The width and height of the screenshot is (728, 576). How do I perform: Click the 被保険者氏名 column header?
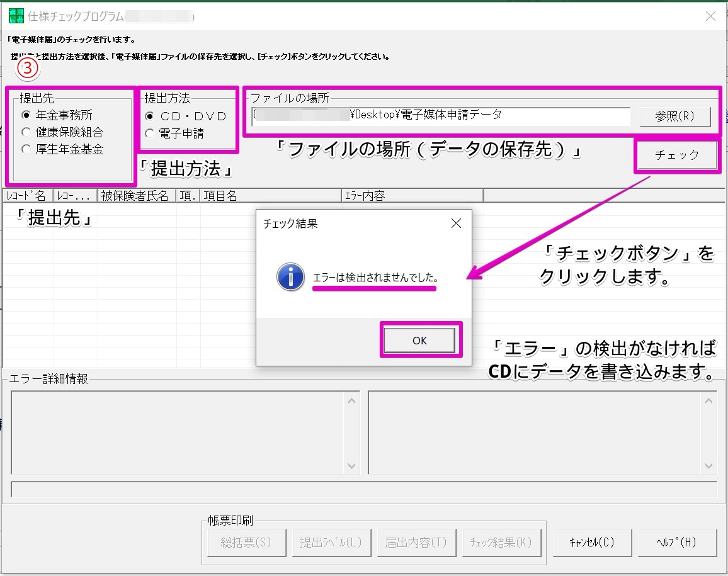point(135,196)
